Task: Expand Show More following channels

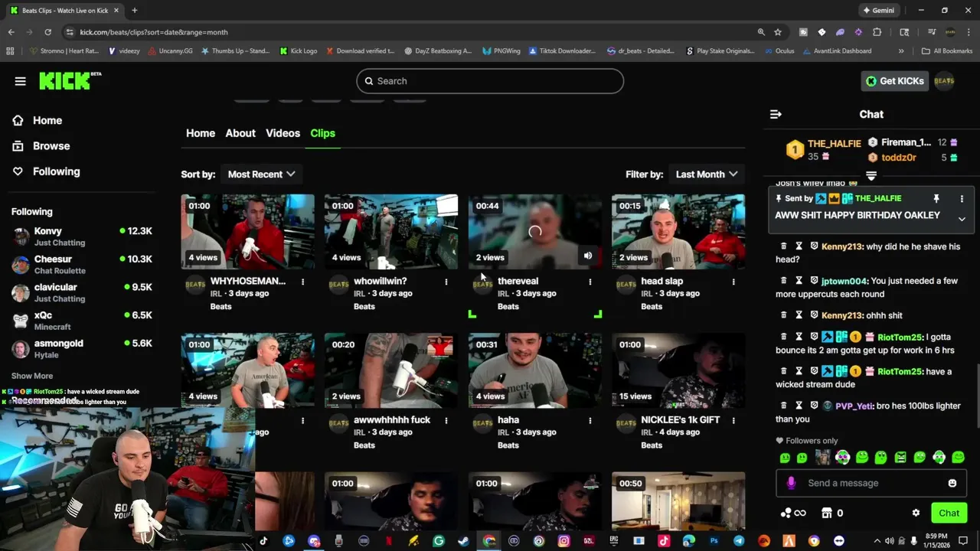Action: point(32,376)
